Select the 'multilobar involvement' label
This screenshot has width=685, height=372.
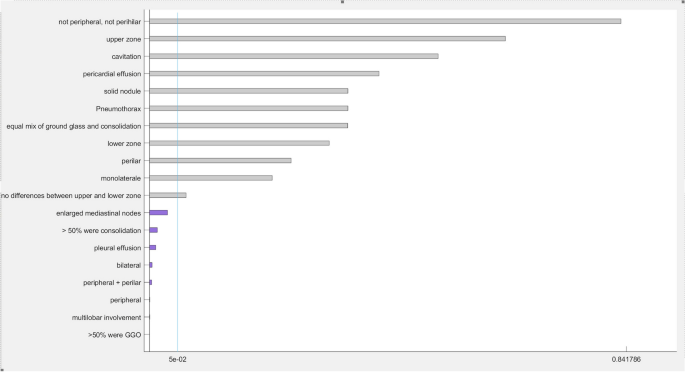(107, 318)
